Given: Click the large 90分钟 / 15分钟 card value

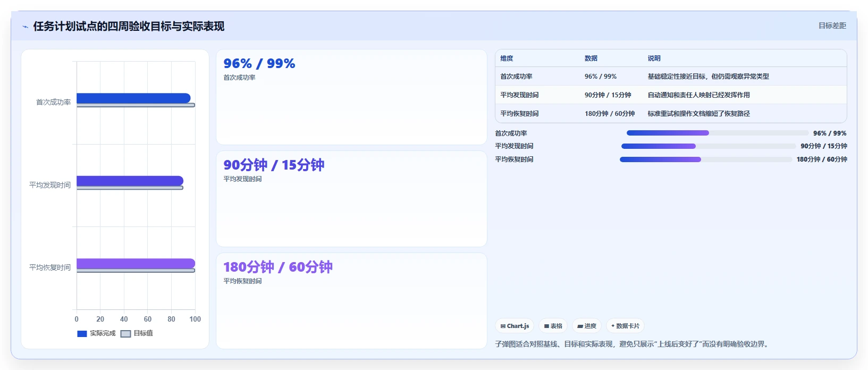Looking at the screenshot, I should (274, 165).
